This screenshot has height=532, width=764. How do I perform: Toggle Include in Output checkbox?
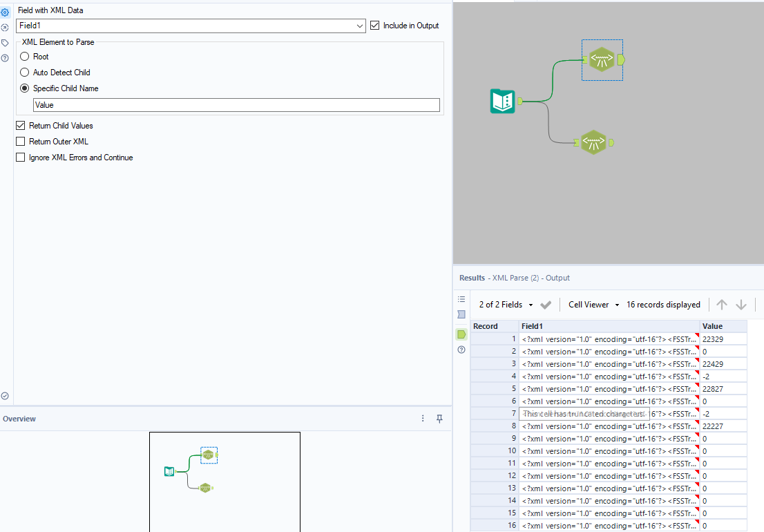(374, 26)
